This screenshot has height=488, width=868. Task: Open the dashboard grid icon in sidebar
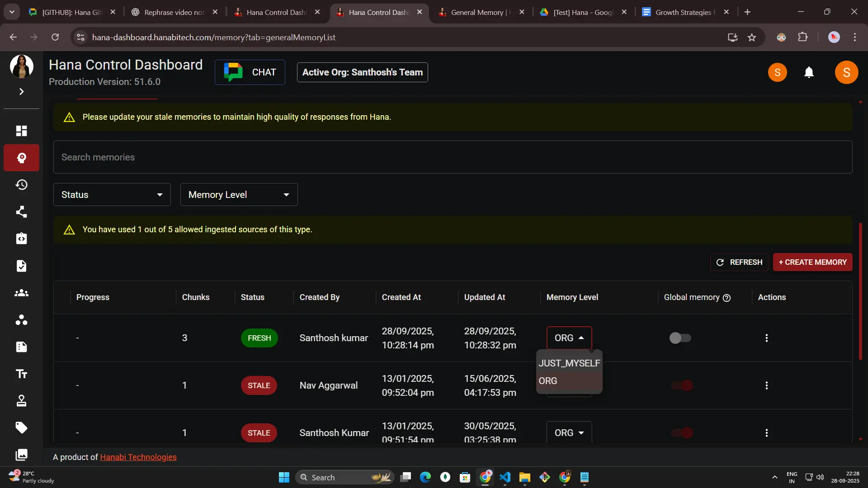point(21,131)
